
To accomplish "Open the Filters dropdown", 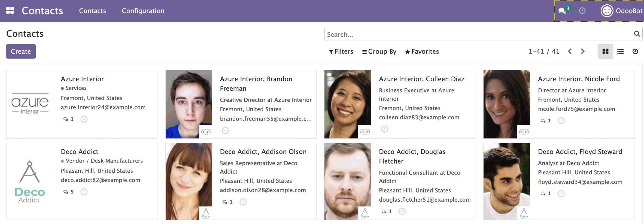I will point(341,52).
